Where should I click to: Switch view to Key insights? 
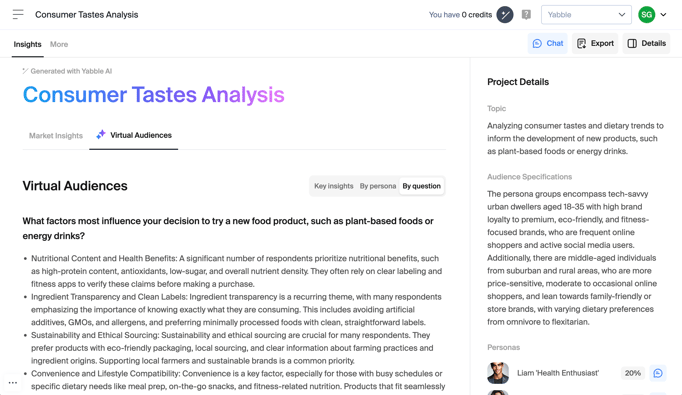tap(334, 186)
